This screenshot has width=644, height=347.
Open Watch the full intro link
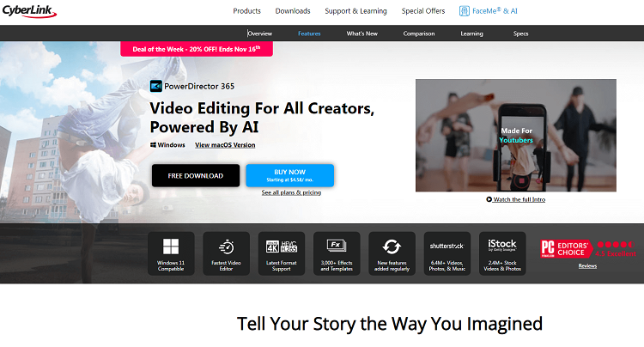[x=519, y=199]
